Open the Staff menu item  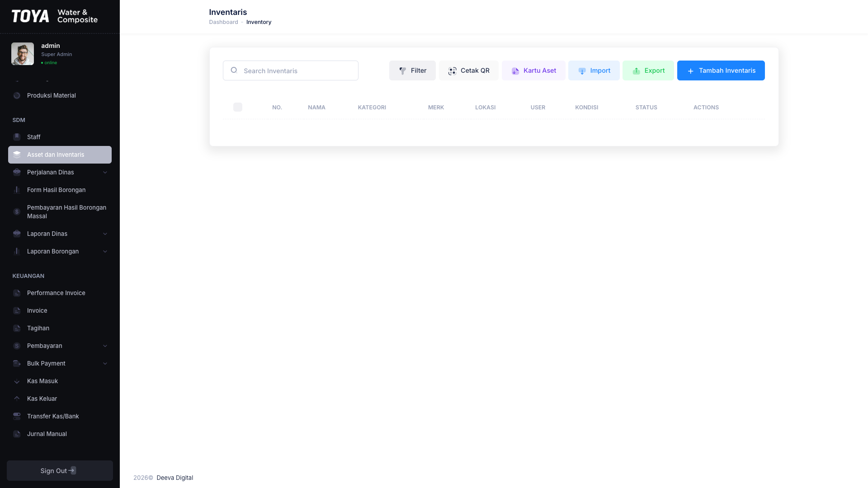tap(60, 137)
